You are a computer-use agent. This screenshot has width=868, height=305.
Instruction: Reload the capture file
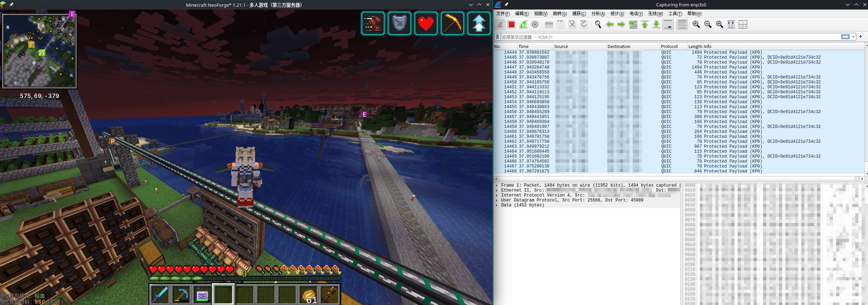coord(584,24)
